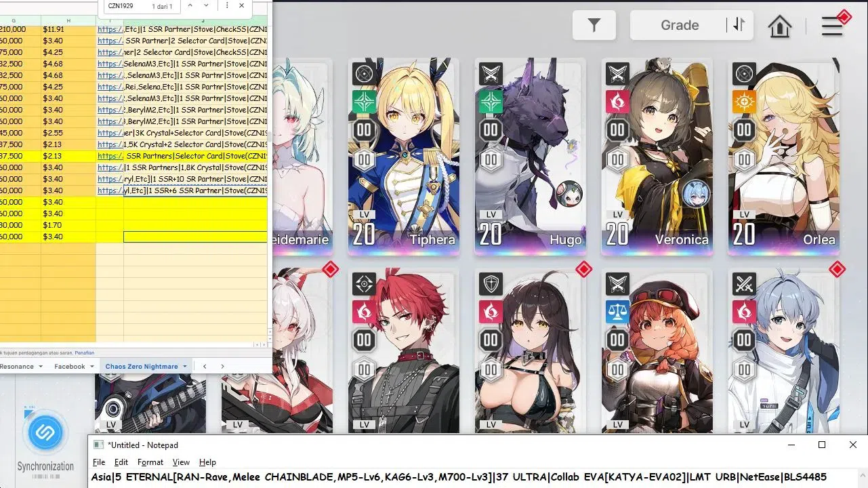Click Hugo's small partner avatar
Screen dimensions: 868x488
click(569, 195)
